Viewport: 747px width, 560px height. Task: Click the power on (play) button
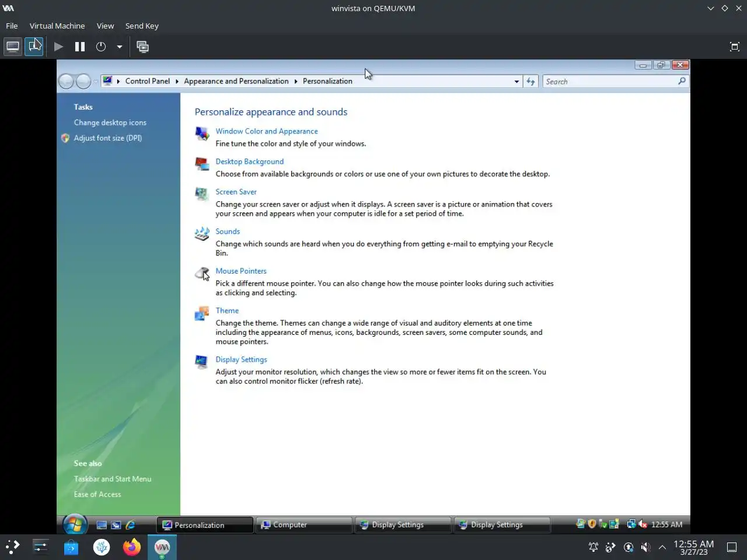pos(58,47)
